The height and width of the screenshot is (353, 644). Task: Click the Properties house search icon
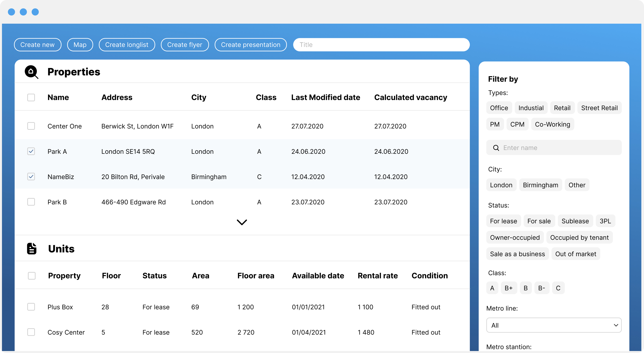click(32, 72)
